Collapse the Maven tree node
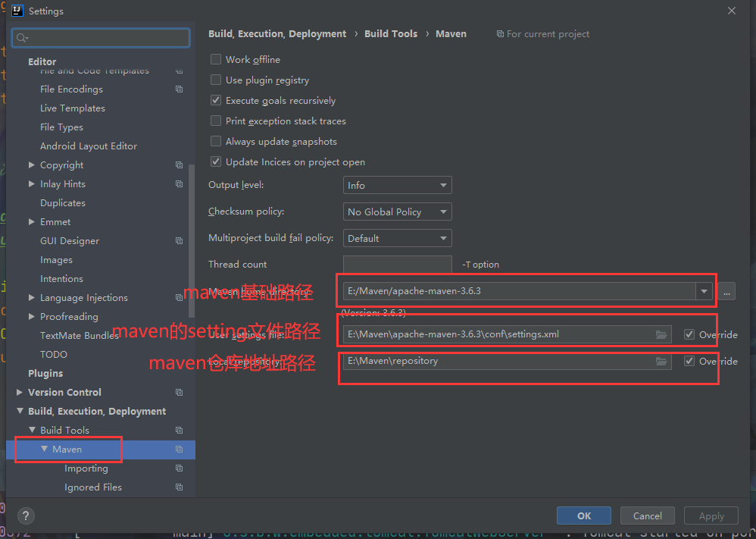The image size is (756, 539). (x=45, y=449)
